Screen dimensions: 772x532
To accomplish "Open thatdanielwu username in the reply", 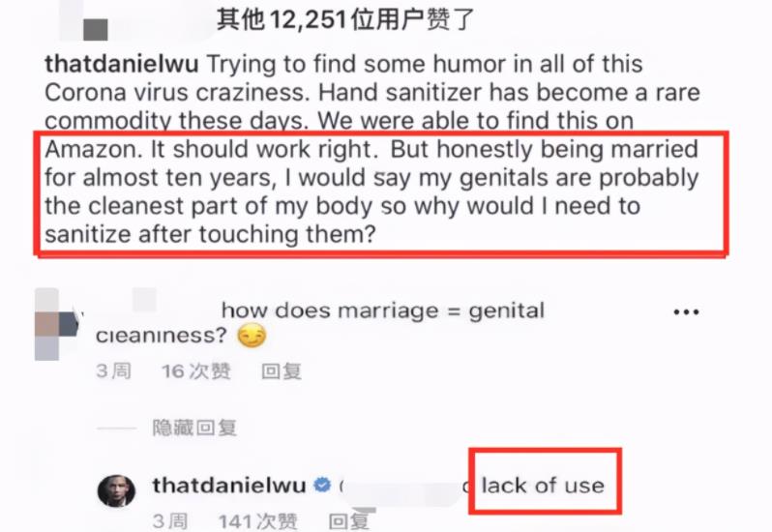I will 229,486.
